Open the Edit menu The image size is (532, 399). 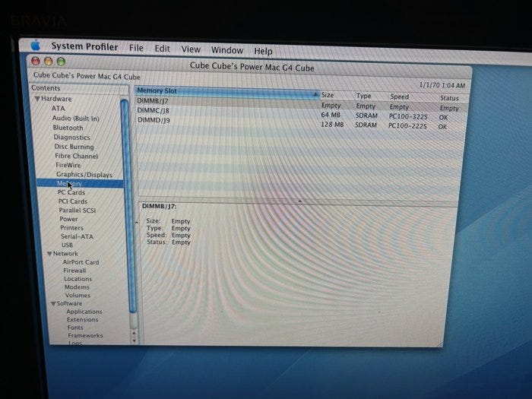(162, 49)
